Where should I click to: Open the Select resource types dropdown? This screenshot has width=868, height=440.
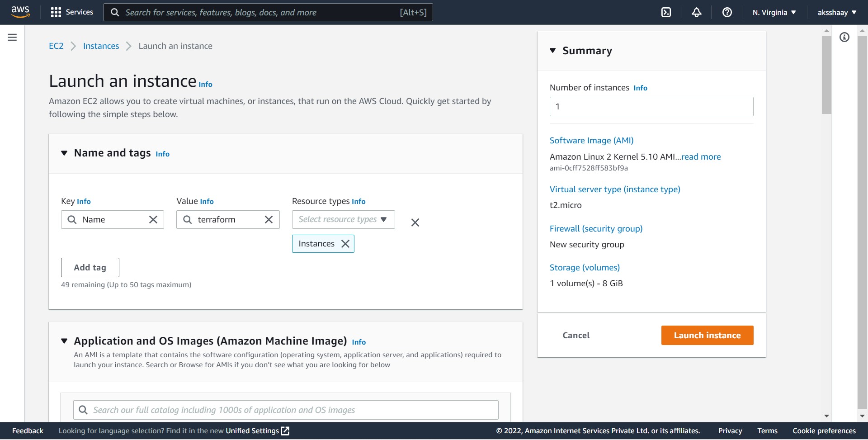tap(343, 219)
